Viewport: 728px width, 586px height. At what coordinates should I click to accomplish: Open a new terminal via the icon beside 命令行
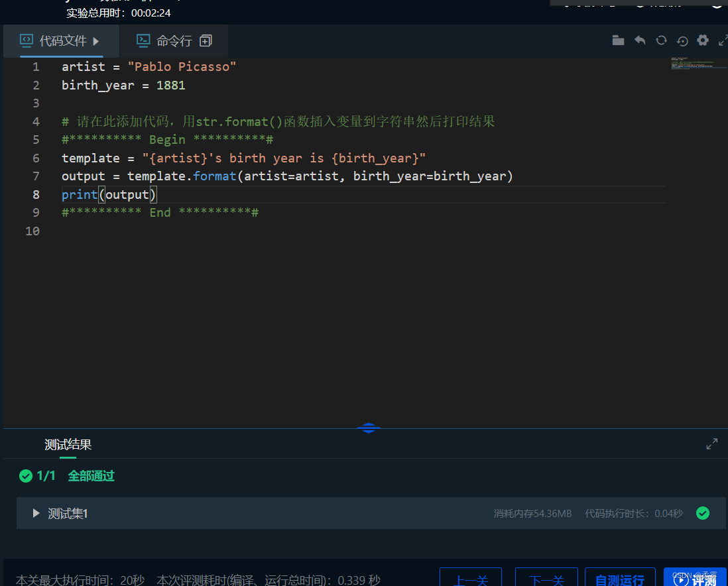206,40
